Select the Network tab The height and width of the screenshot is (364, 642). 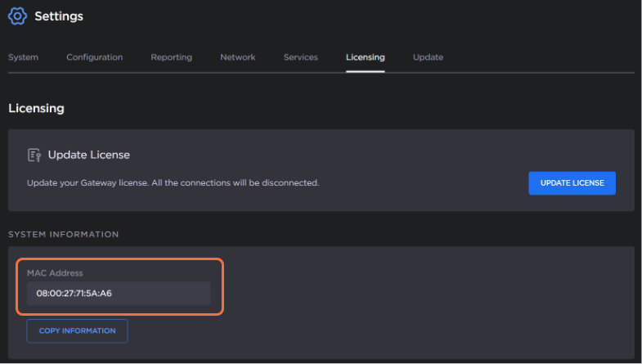(237, 57)
